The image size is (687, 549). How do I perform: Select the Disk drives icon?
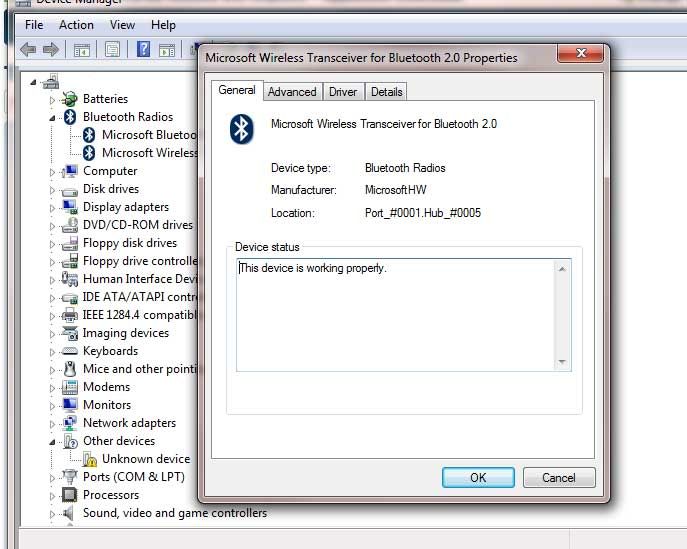click(70, 190)
